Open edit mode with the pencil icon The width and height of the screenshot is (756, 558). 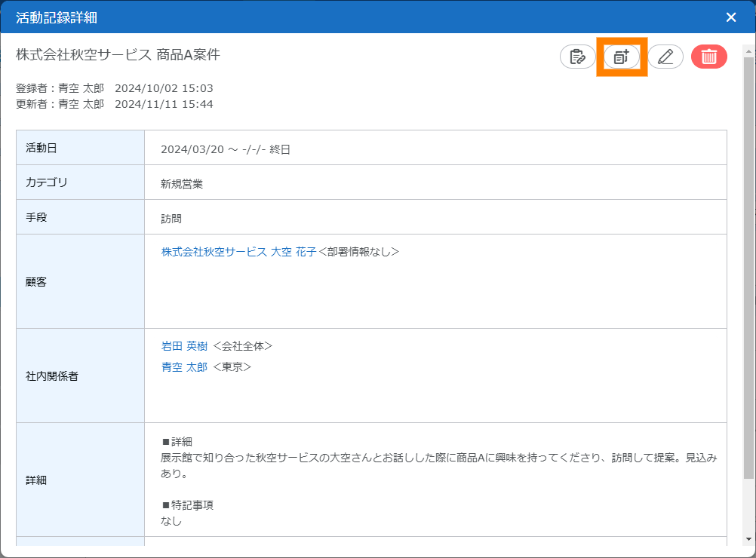coord(665,57)
